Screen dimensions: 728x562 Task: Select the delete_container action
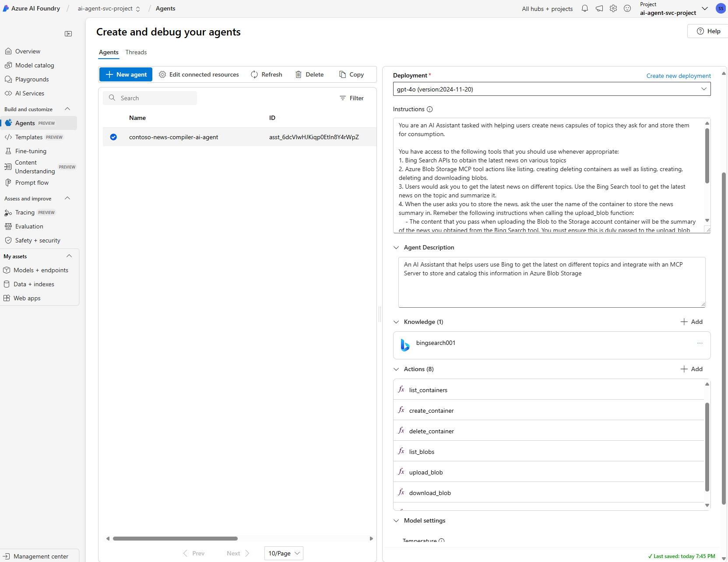549,431
